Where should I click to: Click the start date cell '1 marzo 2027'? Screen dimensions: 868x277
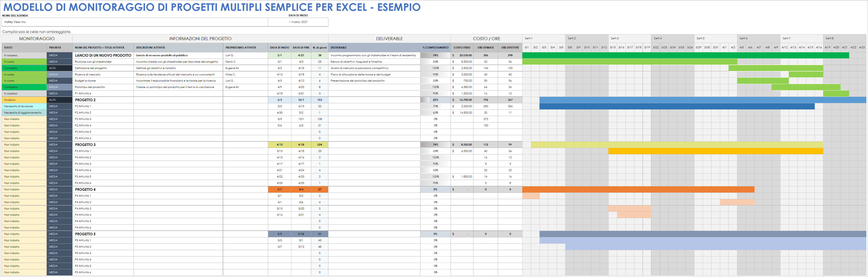coord(298,22)
